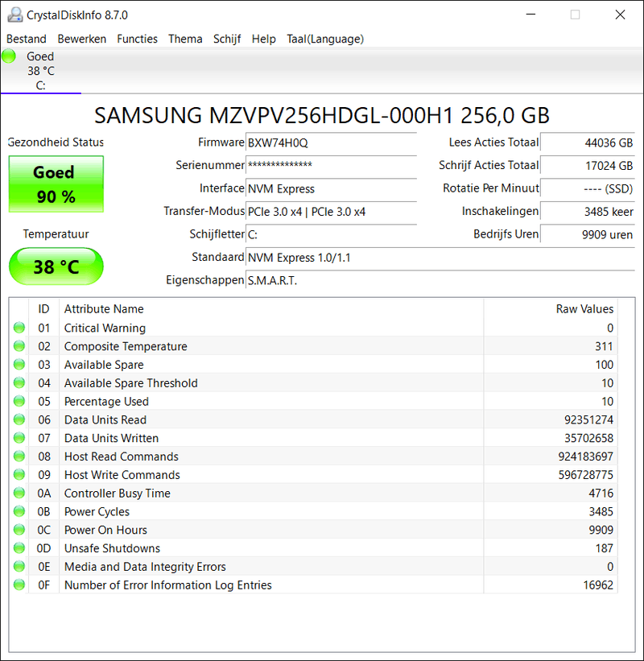Select the C: disk tab with Goed status
The width and height of the screenshot is (644, 661).
(x=40, y=71)
